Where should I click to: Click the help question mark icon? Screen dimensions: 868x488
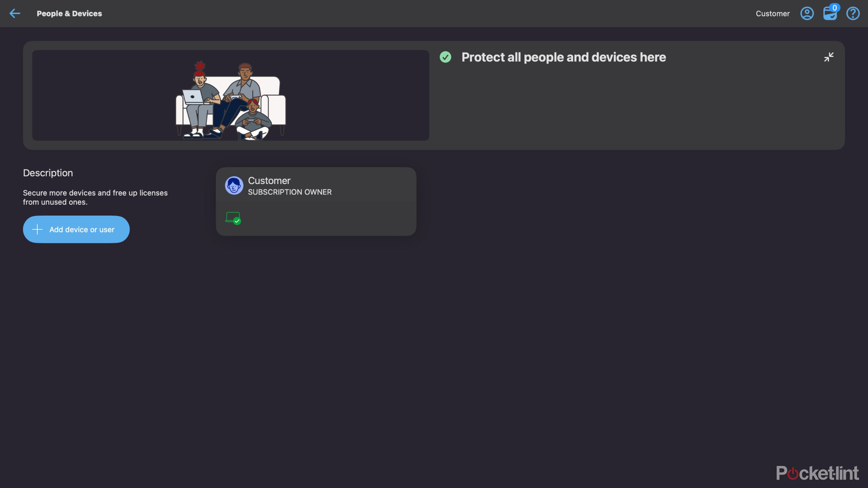pyautogui.click(x=852, y=13)
